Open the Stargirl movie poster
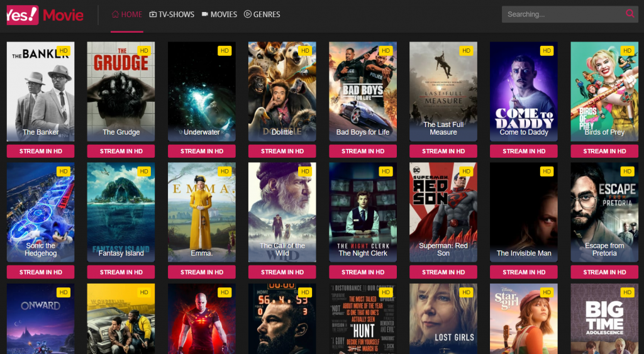Screen dimensions: 644x354 pyautogui.click(x=524, y=319)
